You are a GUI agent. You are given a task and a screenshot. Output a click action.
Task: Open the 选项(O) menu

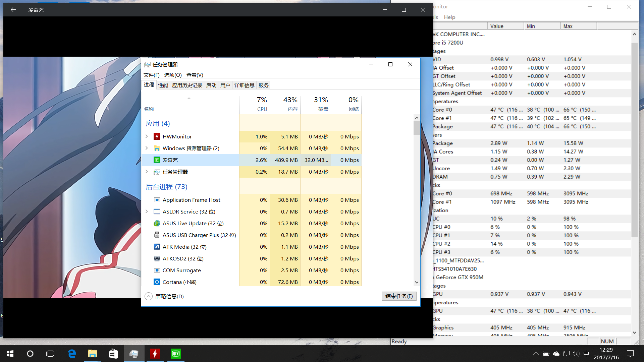pyautogui.click(x=173, y=75)
